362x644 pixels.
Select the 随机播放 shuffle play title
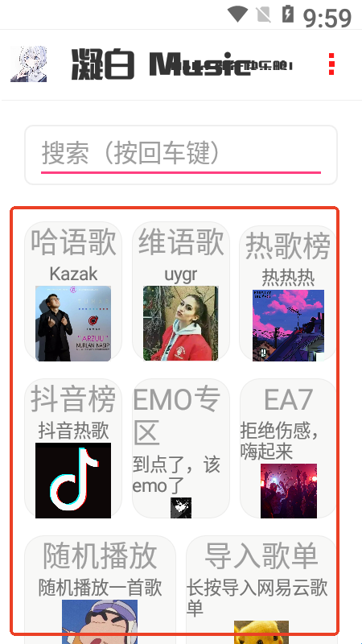click(x=100, y=556)
